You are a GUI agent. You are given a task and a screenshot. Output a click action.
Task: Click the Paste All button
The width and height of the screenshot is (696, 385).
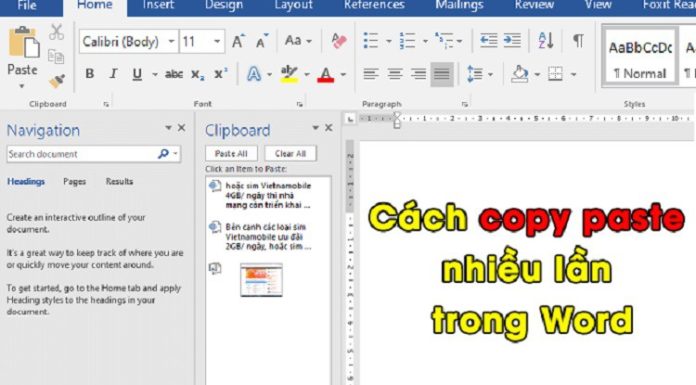point(231,154)
